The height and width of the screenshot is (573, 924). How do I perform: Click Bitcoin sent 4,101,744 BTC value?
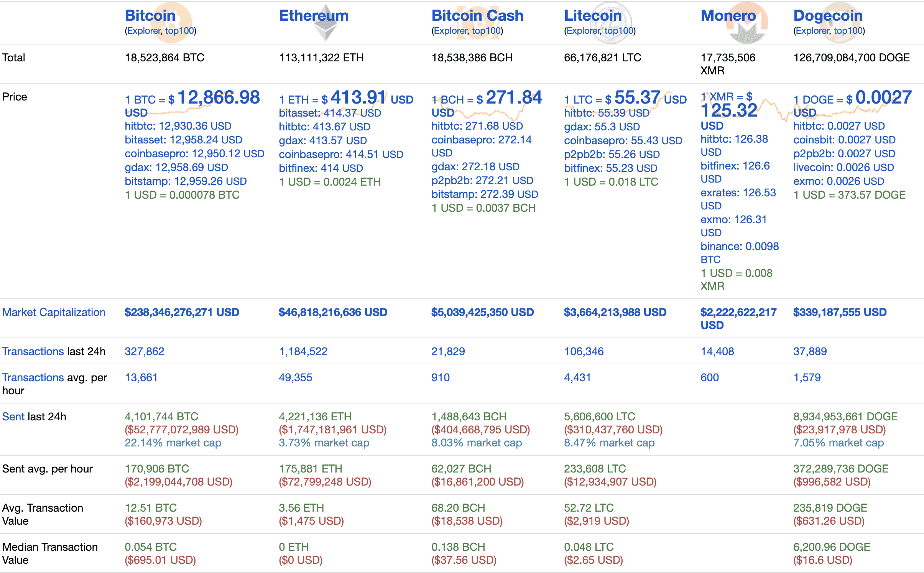[161, 417]
